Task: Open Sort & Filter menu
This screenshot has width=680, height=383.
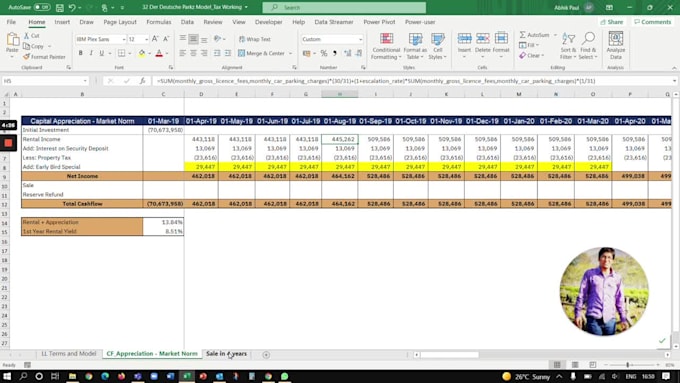Action: click(x=568, y=46)
